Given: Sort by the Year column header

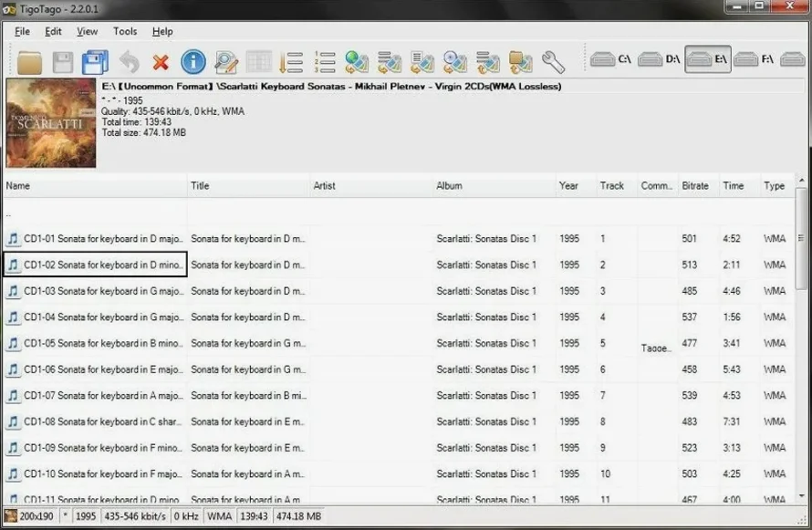Looking at the screenshot, I should tap(576, 186).
